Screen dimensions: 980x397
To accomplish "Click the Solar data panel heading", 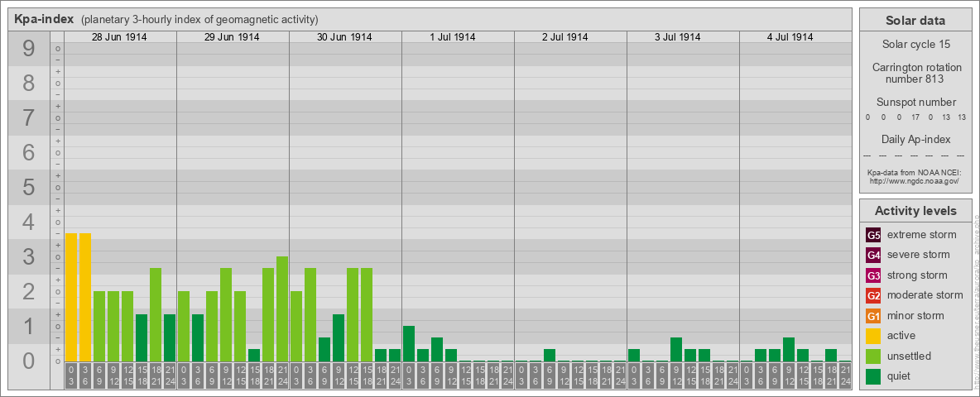I will pyautogui.click(x=915, y=21).
